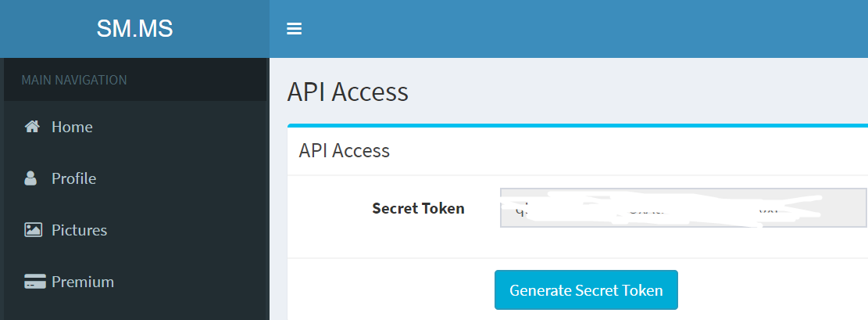Click the SM.MS logo
Screen dimensions: 868x320
pyautogui.click(x=134, y=29)
